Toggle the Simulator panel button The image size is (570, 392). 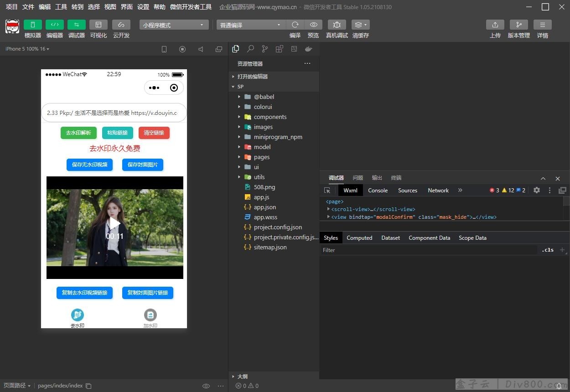[33, 25]
